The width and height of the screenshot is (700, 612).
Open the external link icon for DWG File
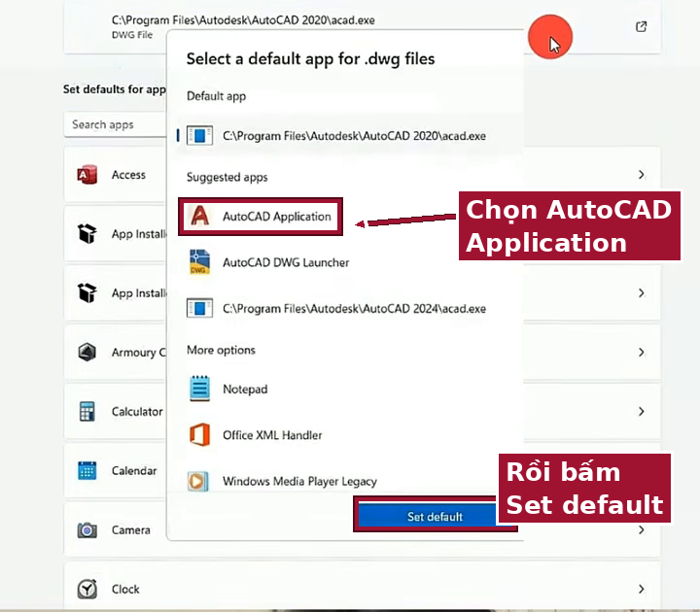tap(641, 27)
